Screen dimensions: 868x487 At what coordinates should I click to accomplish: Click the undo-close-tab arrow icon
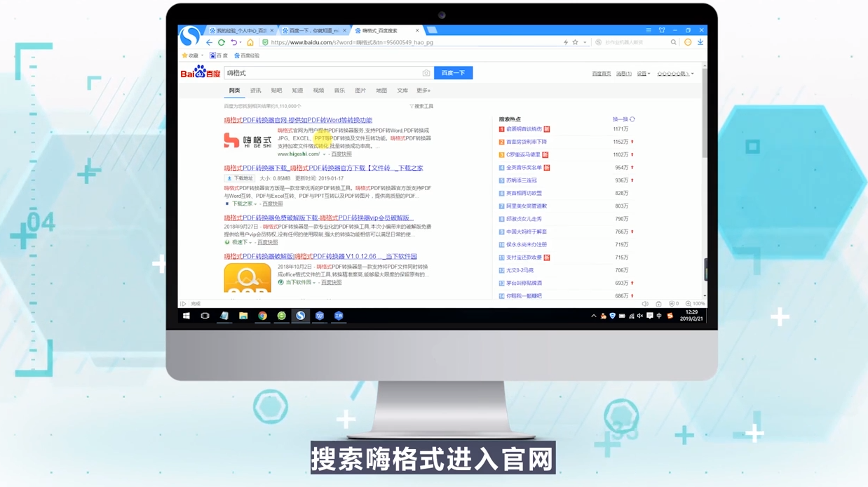pyautogui.click(x=233, y=43)
